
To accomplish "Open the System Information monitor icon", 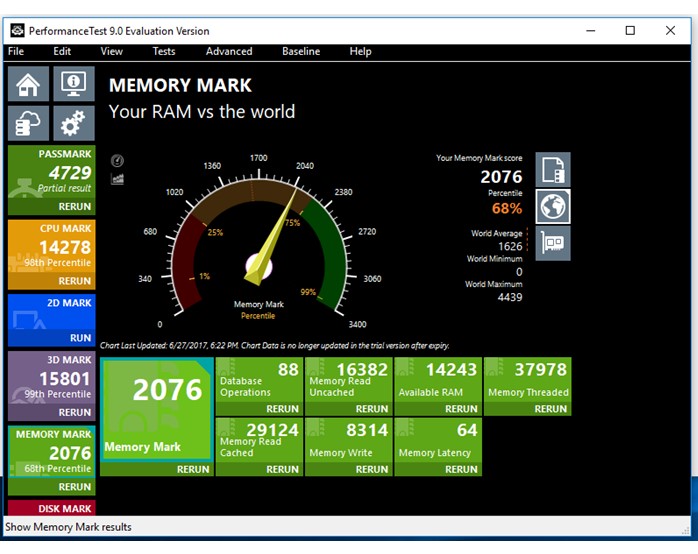I will point(73,84).
